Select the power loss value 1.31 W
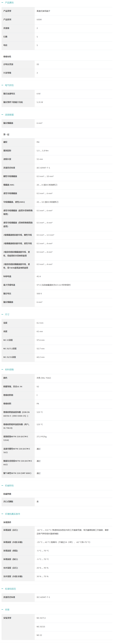This screenshot has height=644, width=113. (40, 102)
